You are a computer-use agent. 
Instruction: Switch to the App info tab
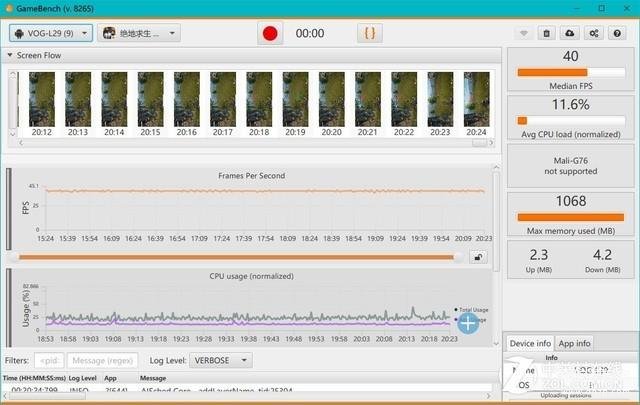576,343
